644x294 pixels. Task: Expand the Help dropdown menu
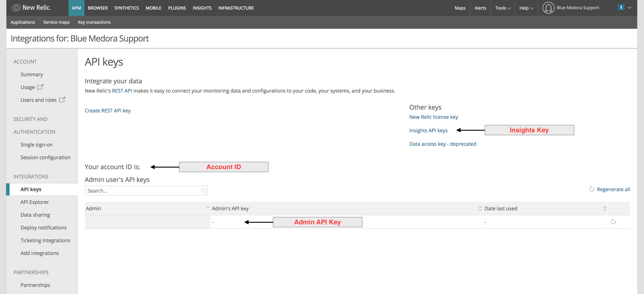[x=526, y=8]
